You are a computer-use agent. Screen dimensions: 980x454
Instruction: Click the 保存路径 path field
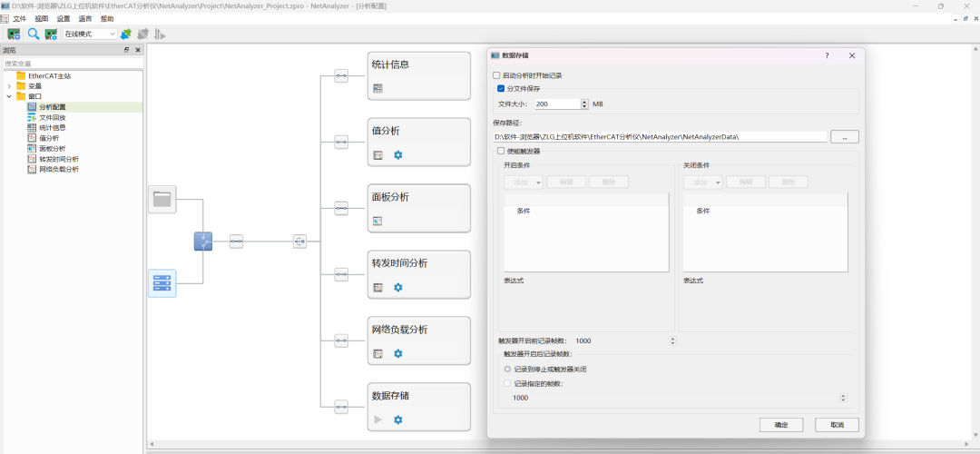pos(660,136)
